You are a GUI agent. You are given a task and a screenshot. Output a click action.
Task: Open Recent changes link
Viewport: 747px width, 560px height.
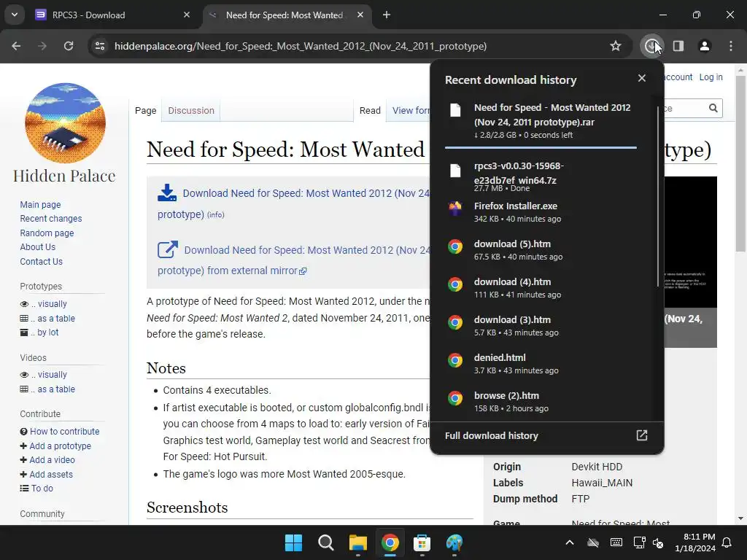(51, 219)
